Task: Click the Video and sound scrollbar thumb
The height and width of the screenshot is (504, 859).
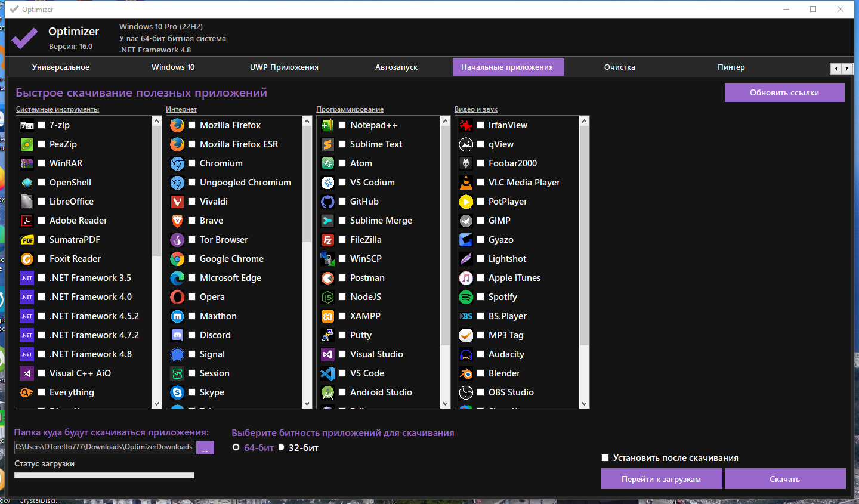Action: tap(585, 236)
